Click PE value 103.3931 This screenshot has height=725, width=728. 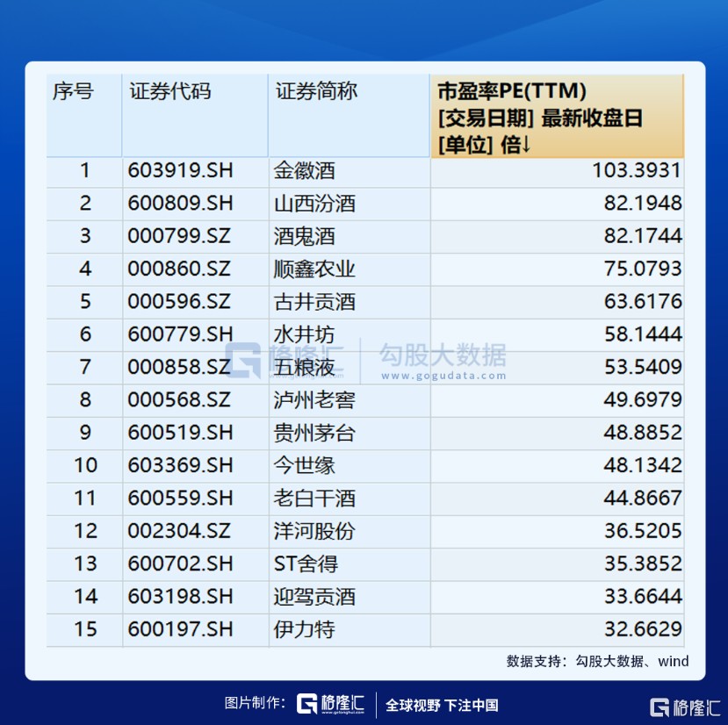637,170
